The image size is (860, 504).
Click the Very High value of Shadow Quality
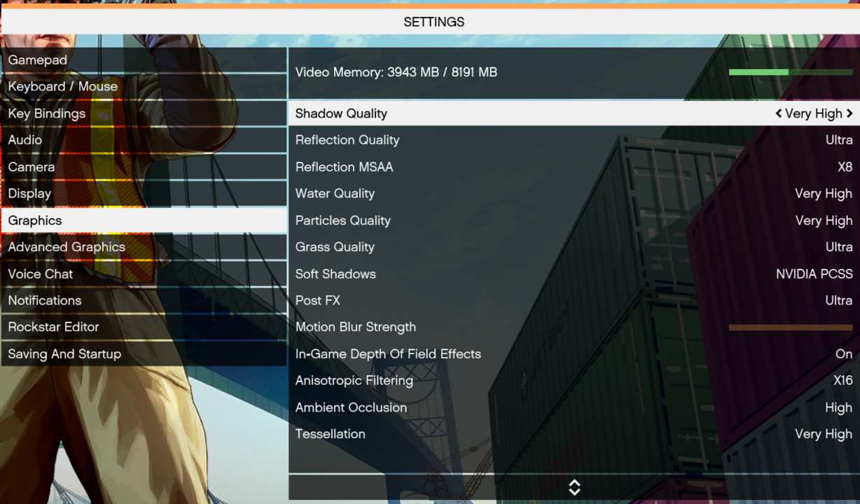click(x=814, y=113)
